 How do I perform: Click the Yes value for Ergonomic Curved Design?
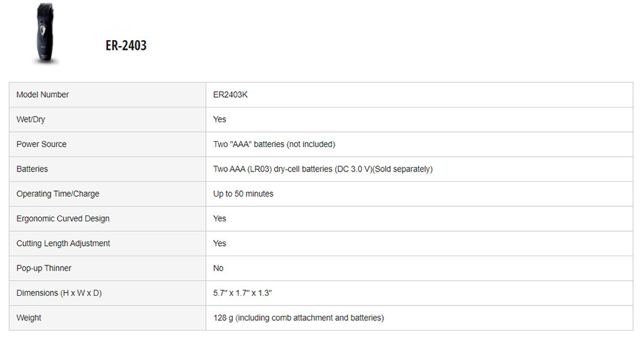(219, 219)
